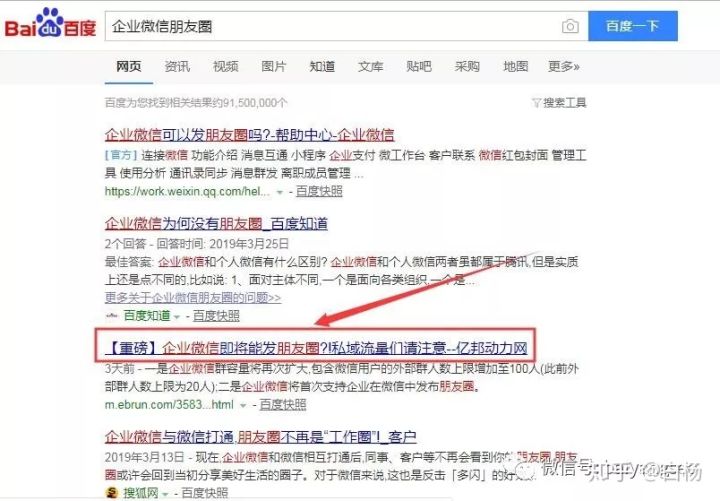This screenshot has height=501, width=720.
Task: Click 更多关于企业微信朋友圈的问题 link
Action: tap(193, 298)
